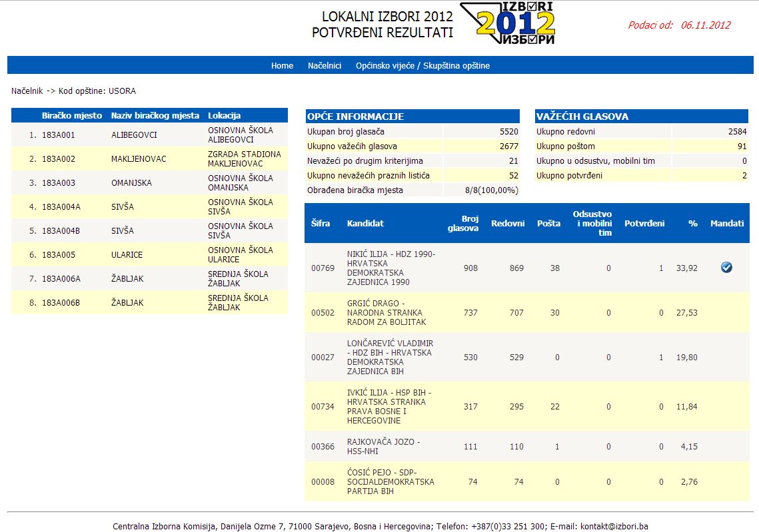Click the OPĆE INFORMACIJE section header
Image resolution: width=759 pixels, height=532 pixels.
coord(412,116)
